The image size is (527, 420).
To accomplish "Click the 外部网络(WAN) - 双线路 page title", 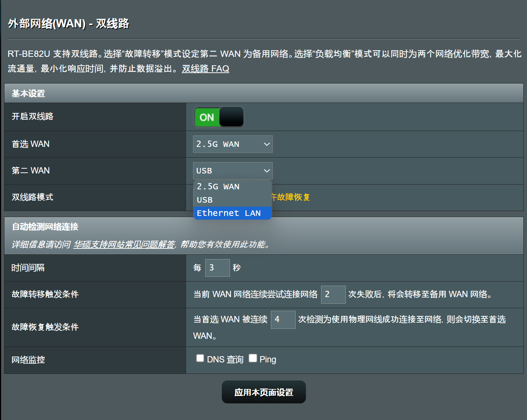I will pyautogui.click(x=69, y=24).
